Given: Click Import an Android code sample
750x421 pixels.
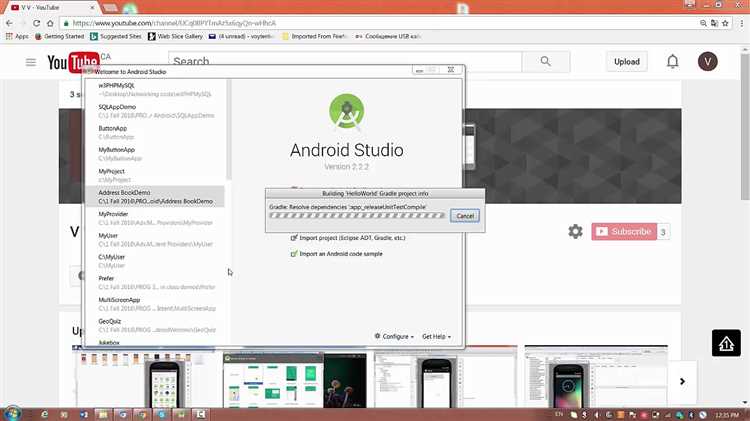Looking at the screenshot, I should pos(337,254).
